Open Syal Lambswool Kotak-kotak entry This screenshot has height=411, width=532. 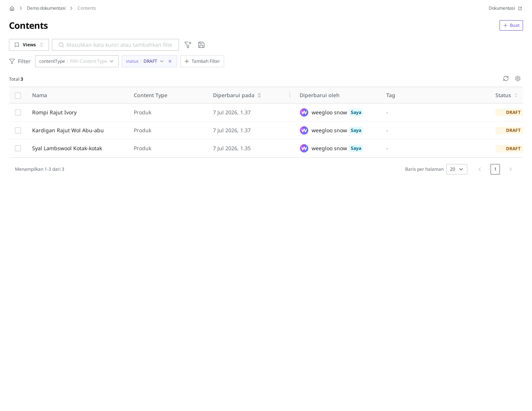[x=67, y=148]
